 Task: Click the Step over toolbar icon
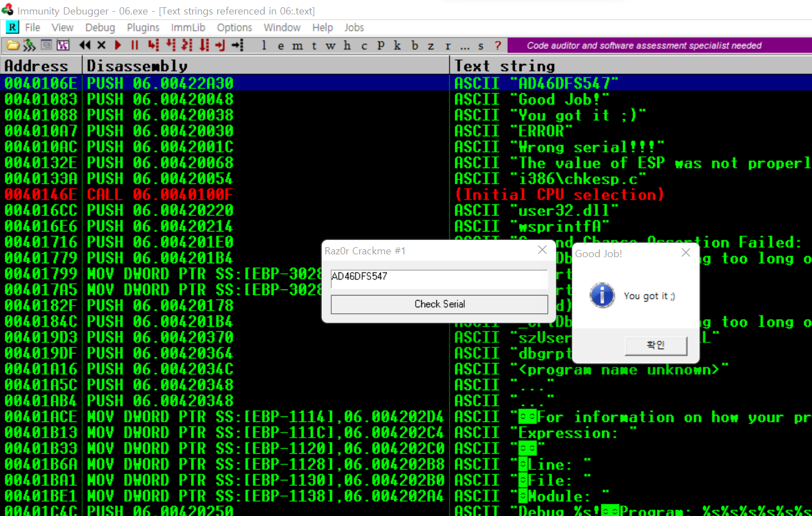coord(171,45)
